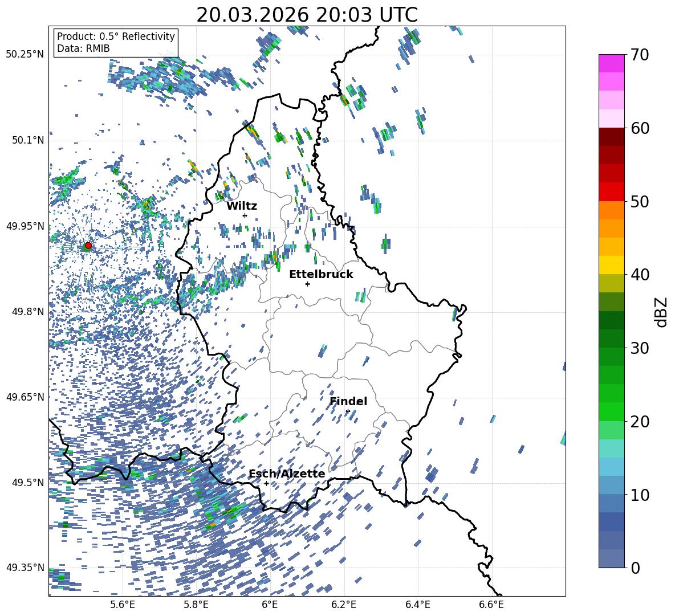This screenshot has height=616, width=675.
Task: Click the Ettelbruck station cross marker
Action: (307, 284)
